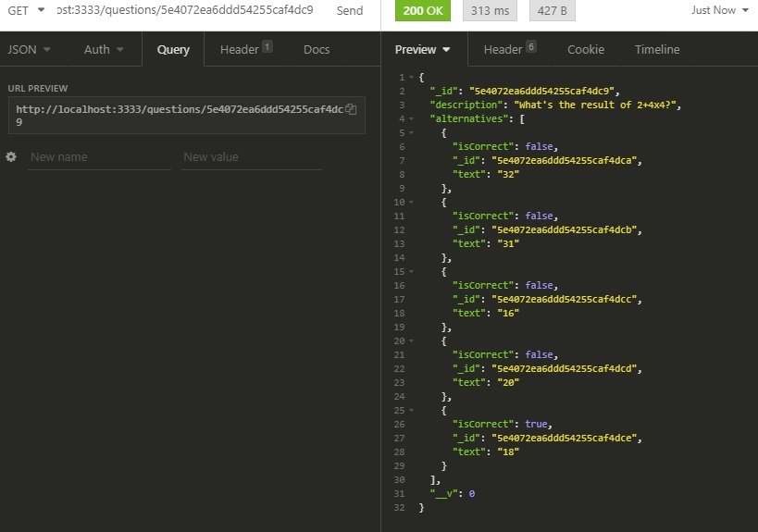
Task: Collapse the first alternative object at line 5
Action: pyautogui.click(x=411, y=133)
